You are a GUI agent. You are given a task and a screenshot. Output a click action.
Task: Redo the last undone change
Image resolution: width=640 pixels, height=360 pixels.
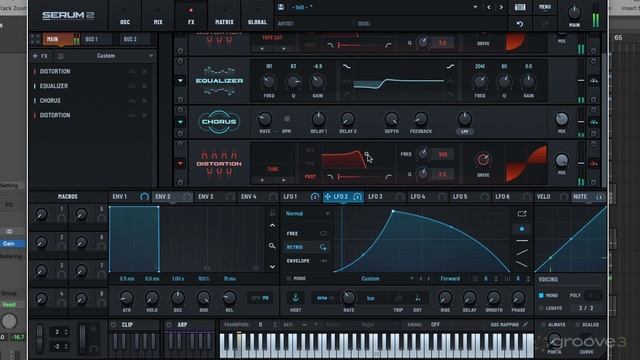point(545,24)
